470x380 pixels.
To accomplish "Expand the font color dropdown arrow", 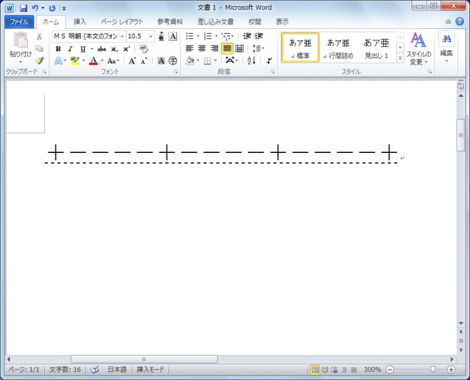I will pos(102,61).
